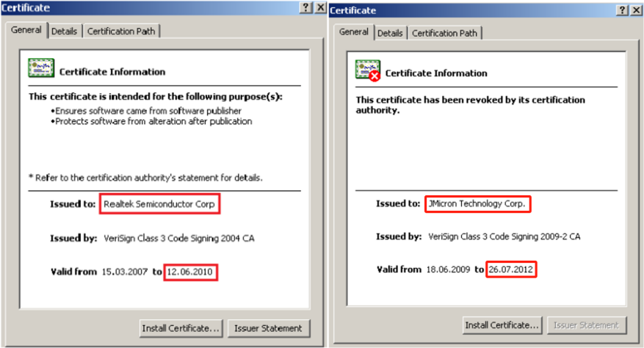Open the Issuer Statement for Realtek certificate
644x348 pixels.
pos(269,328)
